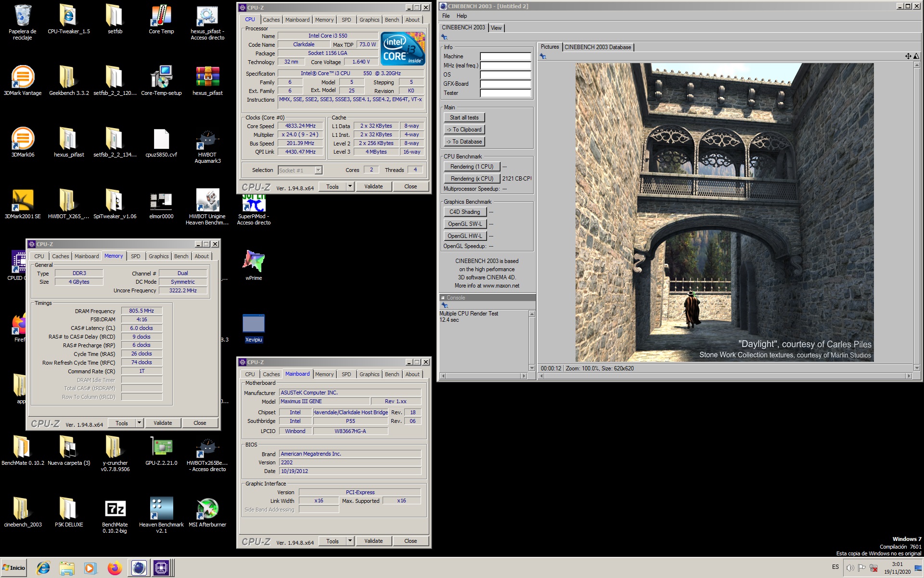Select Core-Temp-setup installer icon

tap(161, 80)
